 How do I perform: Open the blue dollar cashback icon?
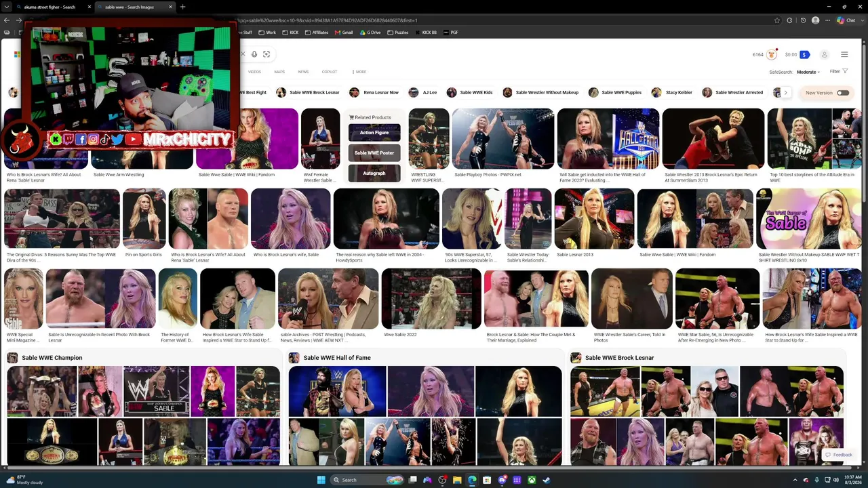pos(804,54)
